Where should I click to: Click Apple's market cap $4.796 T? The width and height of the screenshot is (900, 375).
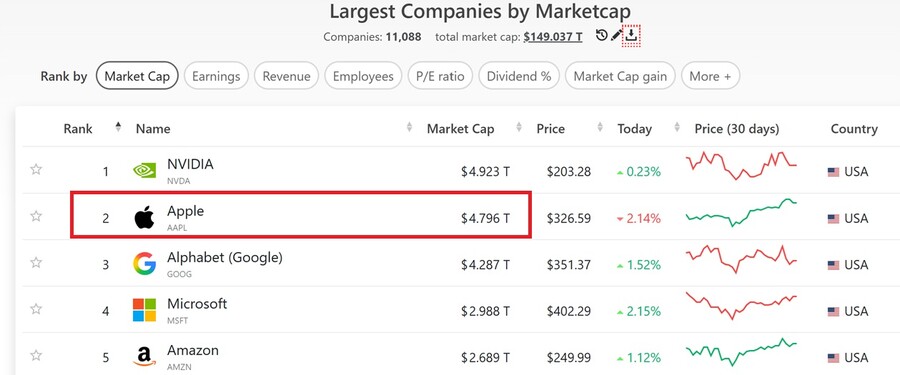point(485,218)
